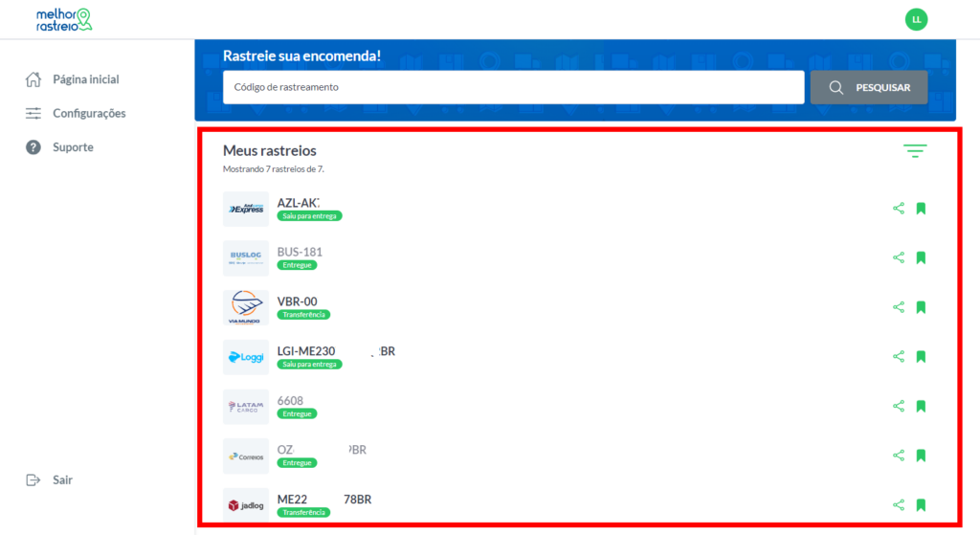This screenshot has height=535, width=980.
Task: Click the LATAM Cargo carrier logo
Action: 246,407
